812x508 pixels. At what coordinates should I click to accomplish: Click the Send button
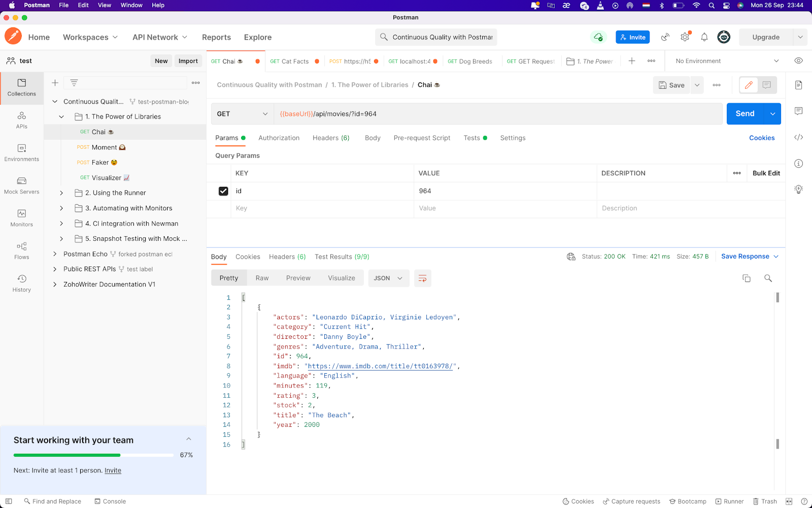(x=745, y=114)
